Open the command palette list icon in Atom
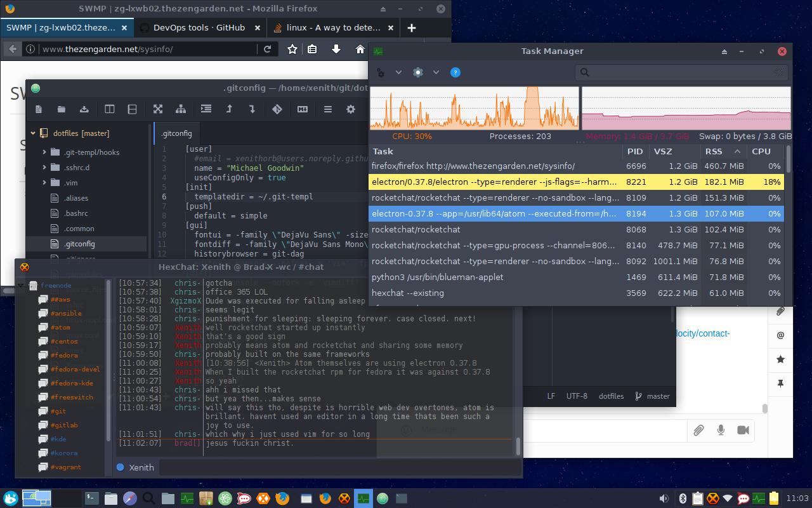 coord(328,109)
